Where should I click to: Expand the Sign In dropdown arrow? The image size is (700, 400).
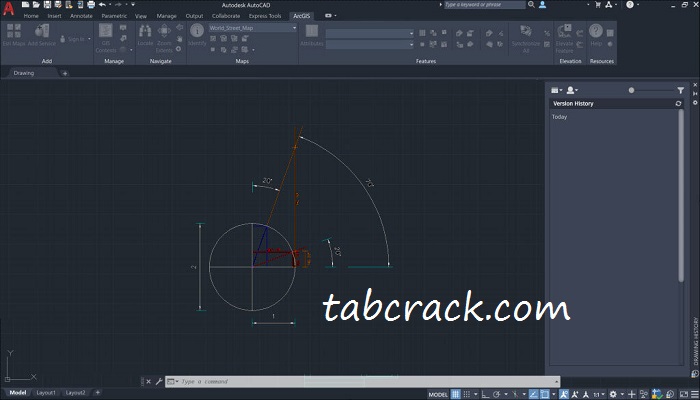point(89,39)
